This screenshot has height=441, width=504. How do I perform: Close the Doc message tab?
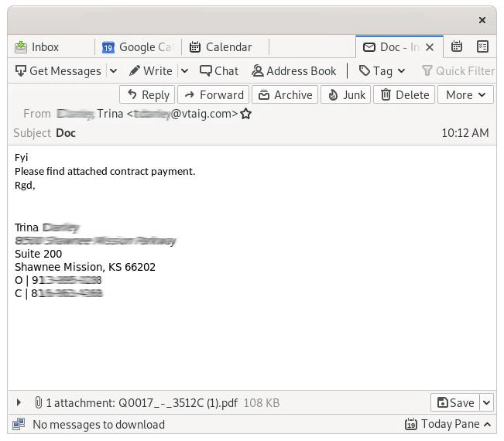(x=430, y=47)
